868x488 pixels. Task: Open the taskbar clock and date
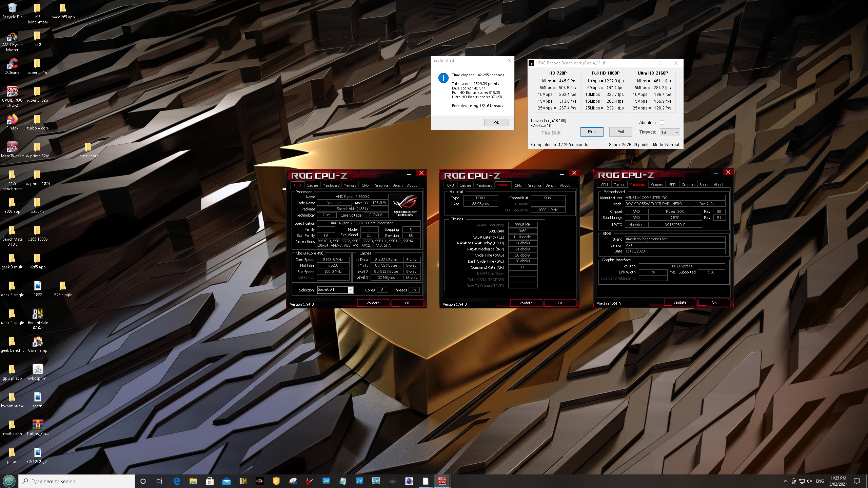838,481
